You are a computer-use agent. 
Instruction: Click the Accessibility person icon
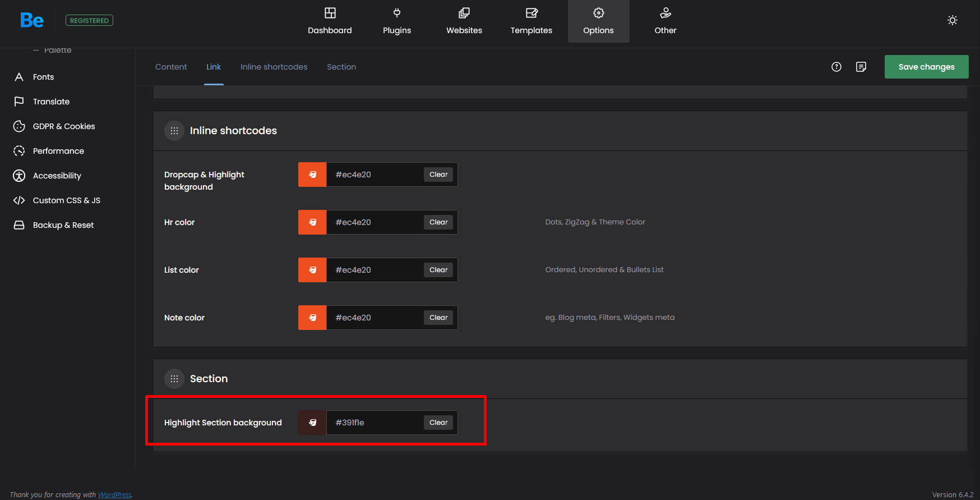pos(19,176)
